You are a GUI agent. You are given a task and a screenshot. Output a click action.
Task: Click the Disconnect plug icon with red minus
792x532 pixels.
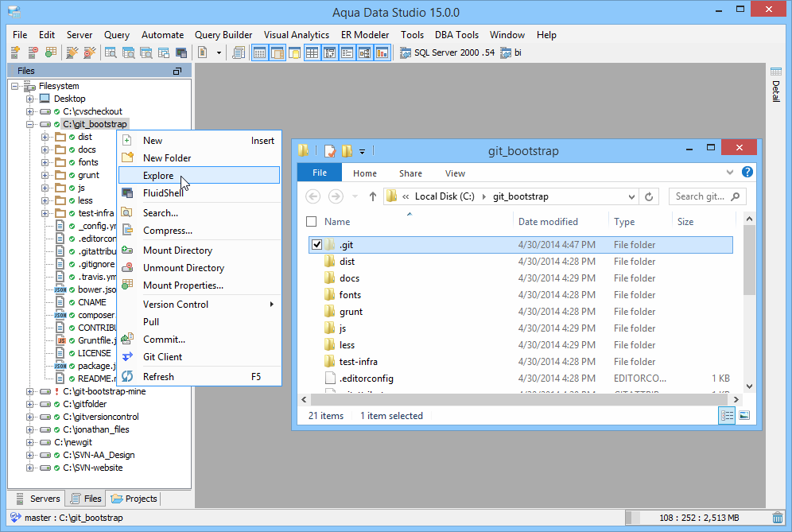[89, 52]
